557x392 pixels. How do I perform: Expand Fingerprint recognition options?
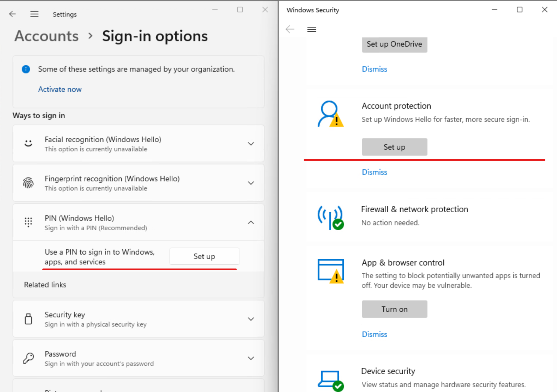click(x=251, y=183)
